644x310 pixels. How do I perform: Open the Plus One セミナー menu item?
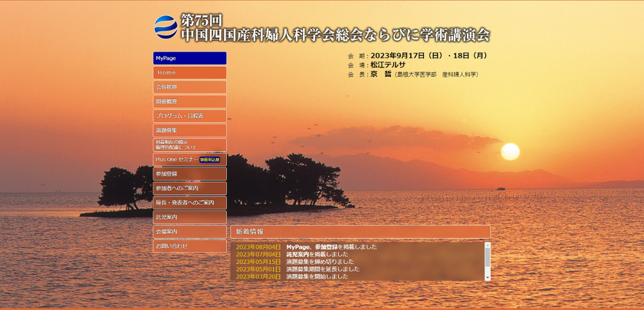[176, 160]
